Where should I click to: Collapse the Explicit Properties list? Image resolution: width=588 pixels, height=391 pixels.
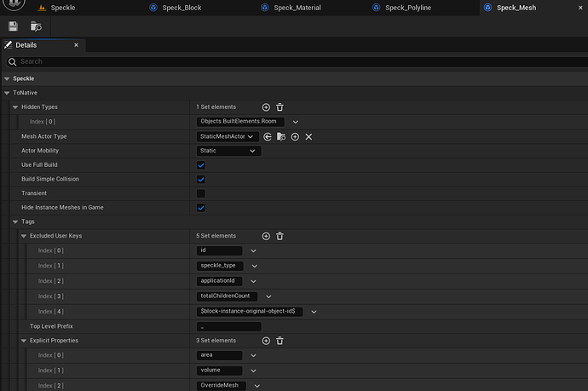(24, 341)
